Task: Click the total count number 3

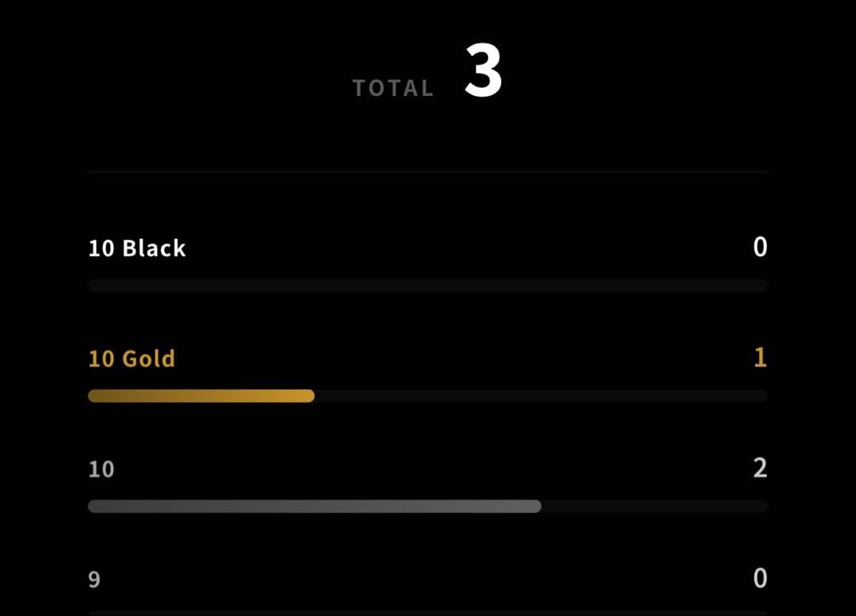Action: 483,71
